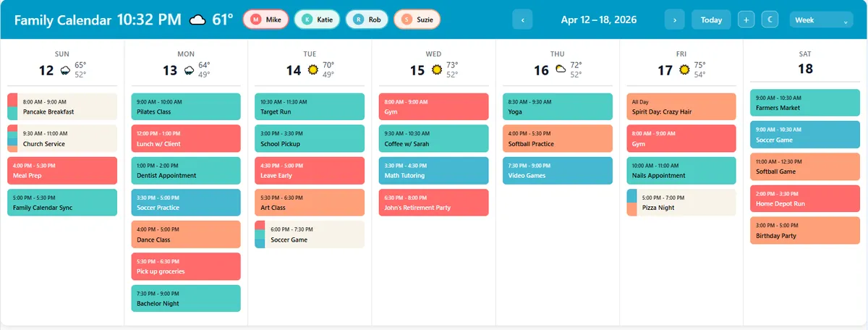Open the Bachelor Night event
Screen dimensions: 868x330
click(186, 298)
